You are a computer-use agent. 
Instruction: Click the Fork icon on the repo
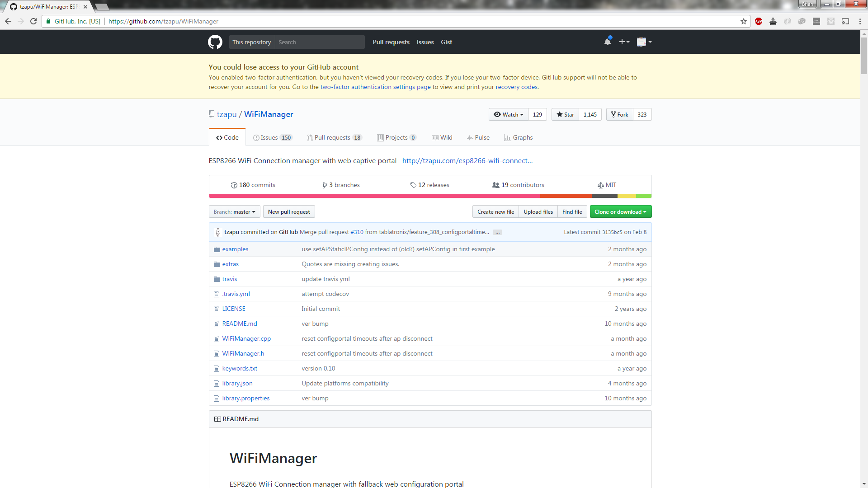point(613,114)
